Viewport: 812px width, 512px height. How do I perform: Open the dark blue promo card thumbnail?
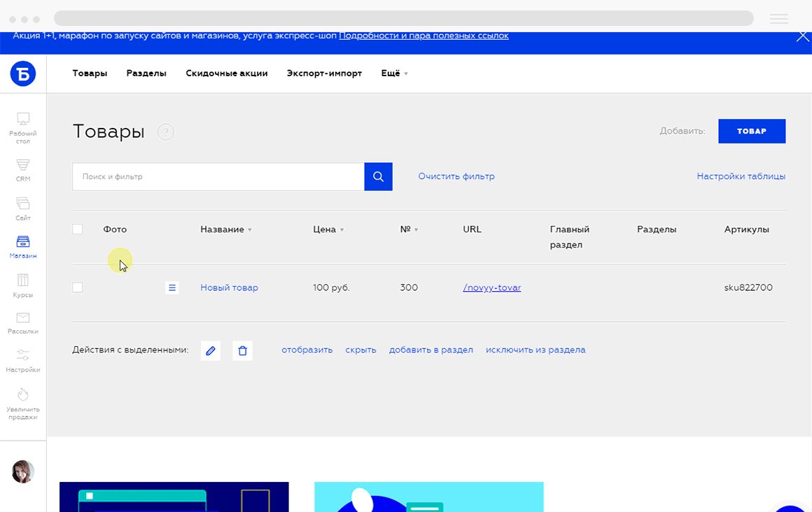174,497
